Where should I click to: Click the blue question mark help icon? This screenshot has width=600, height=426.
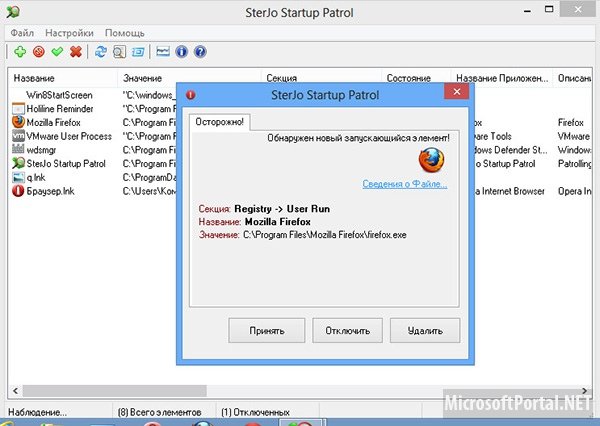pyautogui.click(x=200, y=52)
